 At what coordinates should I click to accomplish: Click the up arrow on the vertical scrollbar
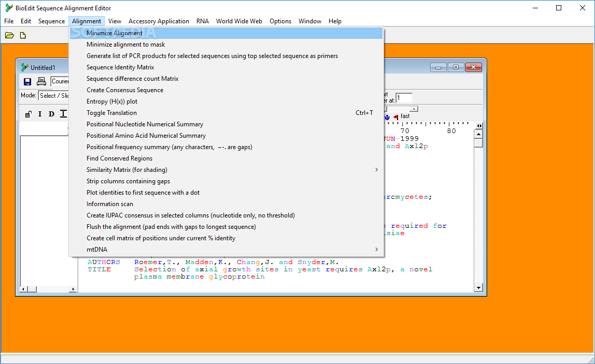[478, 134]
